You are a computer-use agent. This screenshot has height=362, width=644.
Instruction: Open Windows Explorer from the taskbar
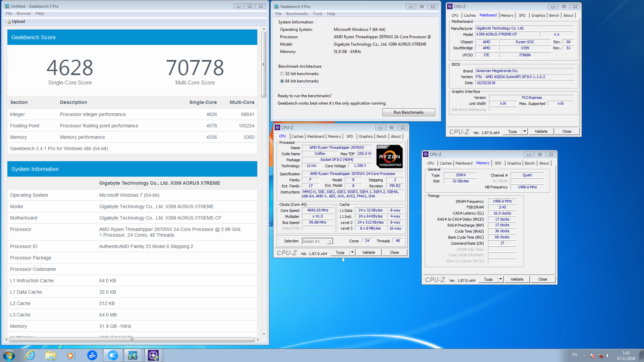pyautogui.click(x=51, y=355)
